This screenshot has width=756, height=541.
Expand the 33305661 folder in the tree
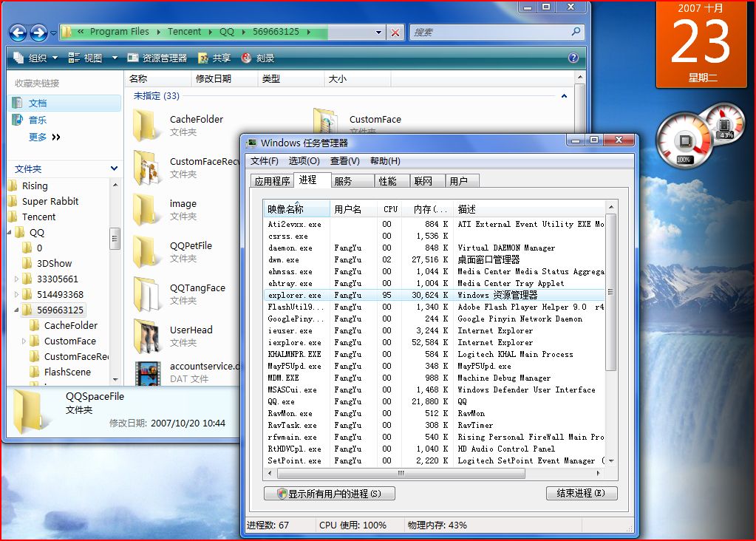click(x=17, y=279)
